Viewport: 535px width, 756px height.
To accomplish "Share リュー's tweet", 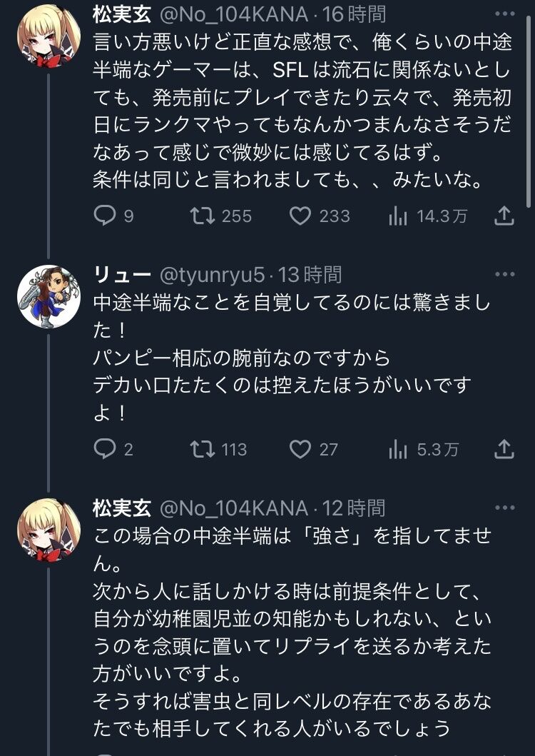I will pyautogui.click(x=504, y=449).
